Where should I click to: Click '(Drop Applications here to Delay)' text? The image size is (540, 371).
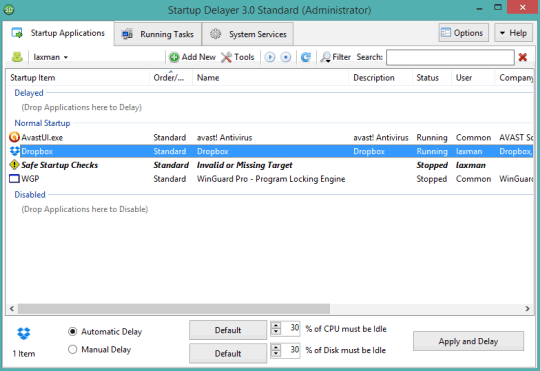(x=82, y=107)
